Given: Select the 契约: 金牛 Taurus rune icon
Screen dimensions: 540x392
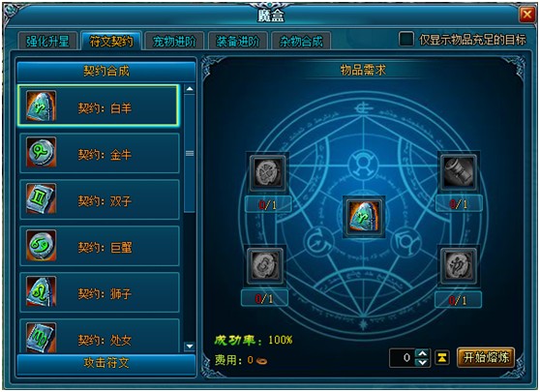Looking at the screenshot, I should coord(41,152).
